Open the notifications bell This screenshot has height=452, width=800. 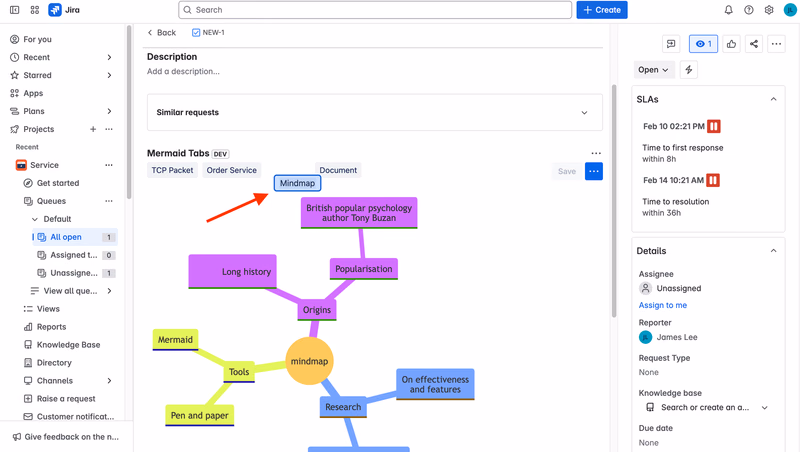pyautogui.click(x=729, y=10)
